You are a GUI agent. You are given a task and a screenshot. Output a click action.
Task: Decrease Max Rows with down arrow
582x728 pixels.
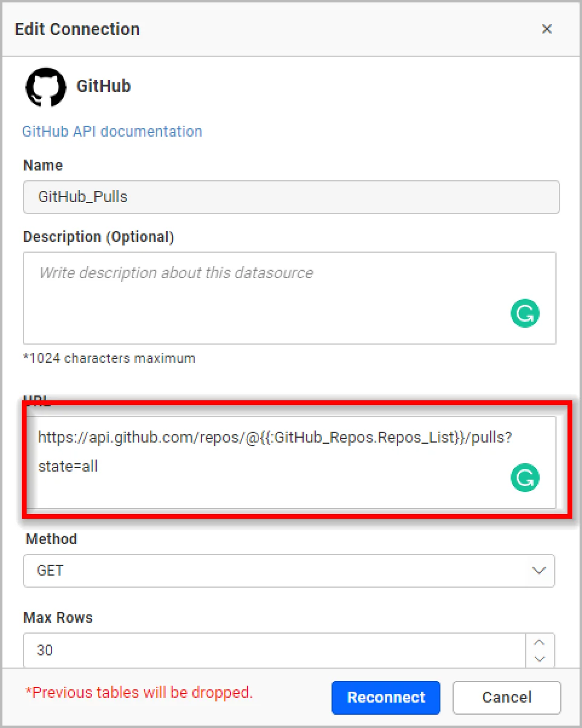[x=540, y=658]
